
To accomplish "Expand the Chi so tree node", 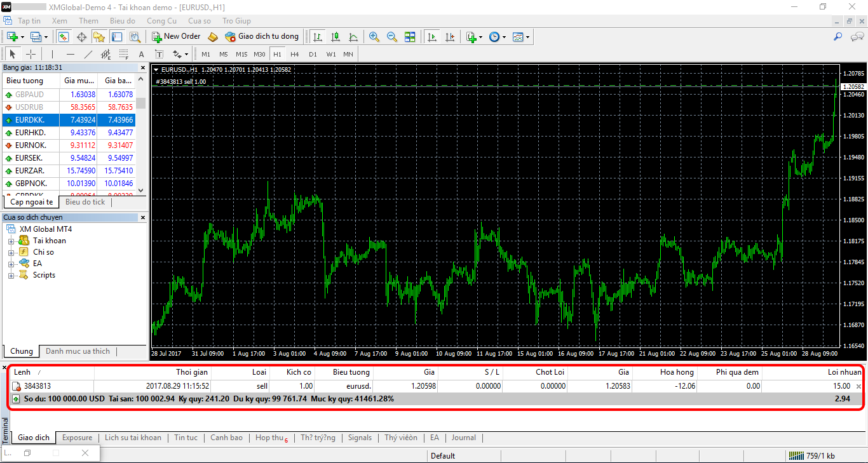I will pos(11,252).
